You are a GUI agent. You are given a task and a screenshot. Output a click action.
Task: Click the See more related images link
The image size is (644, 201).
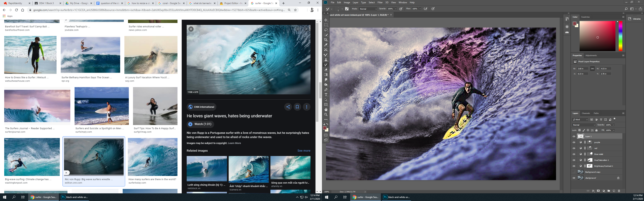coord(304,151)
